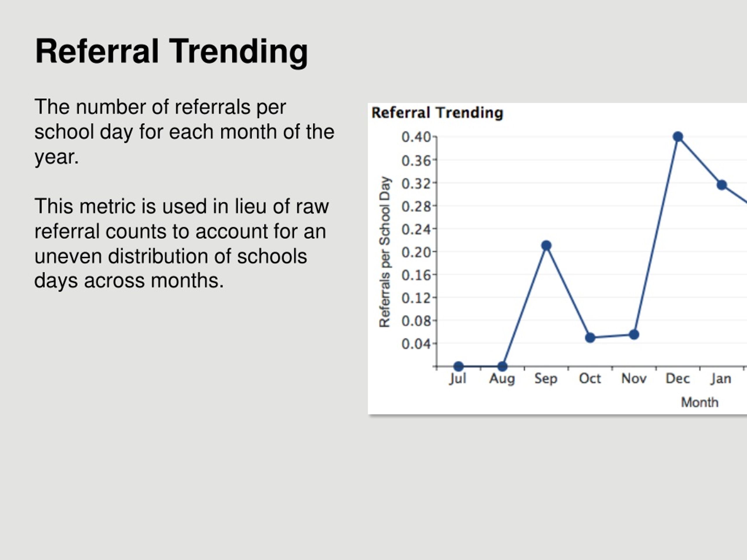Viewport: 747px width, 560px height.
Task: Click the Nov data point on the line
Action: point(634,335)
